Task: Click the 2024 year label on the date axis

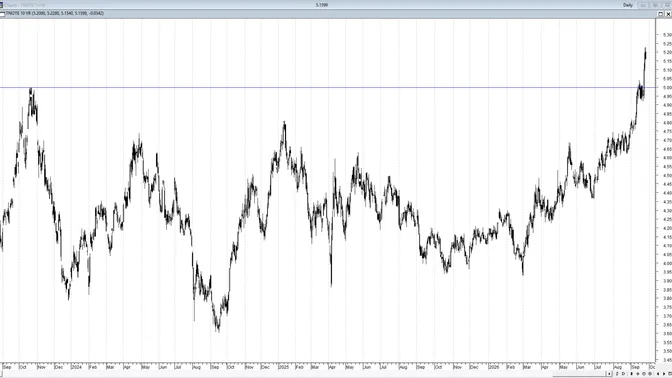Action: [76, 367]
